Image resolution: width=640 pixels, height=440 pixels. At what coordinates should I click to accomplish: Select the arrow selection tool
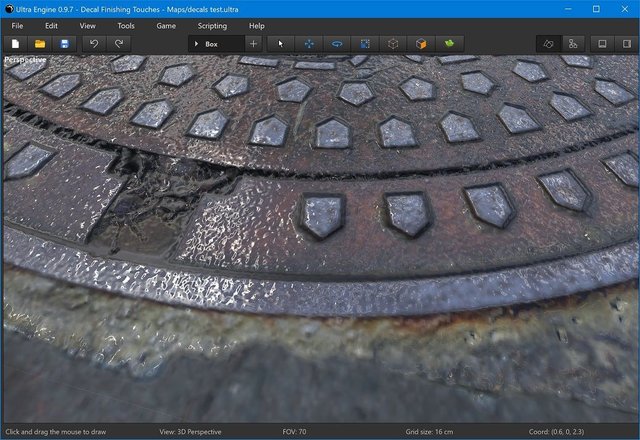pos(280,44)
